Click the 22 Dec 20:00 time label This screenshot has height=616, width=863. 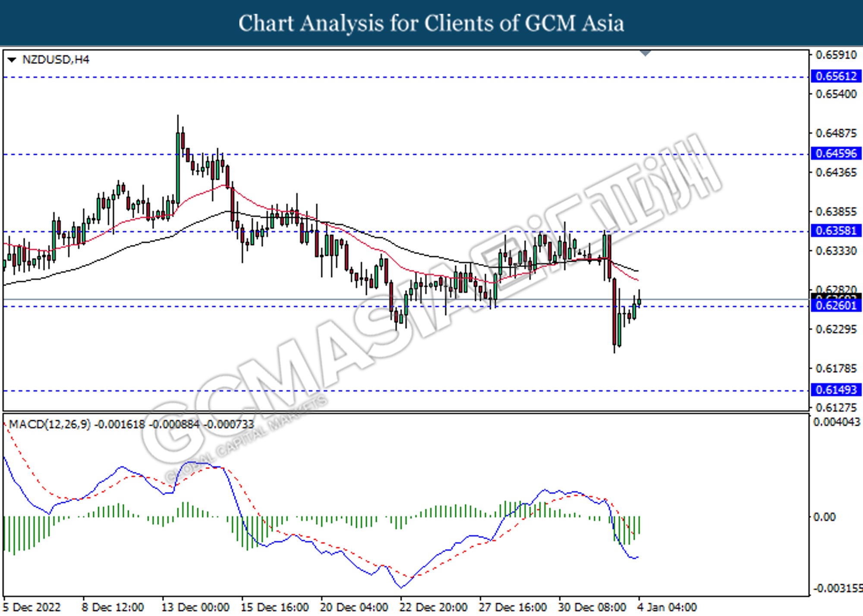tap(434, 607)
